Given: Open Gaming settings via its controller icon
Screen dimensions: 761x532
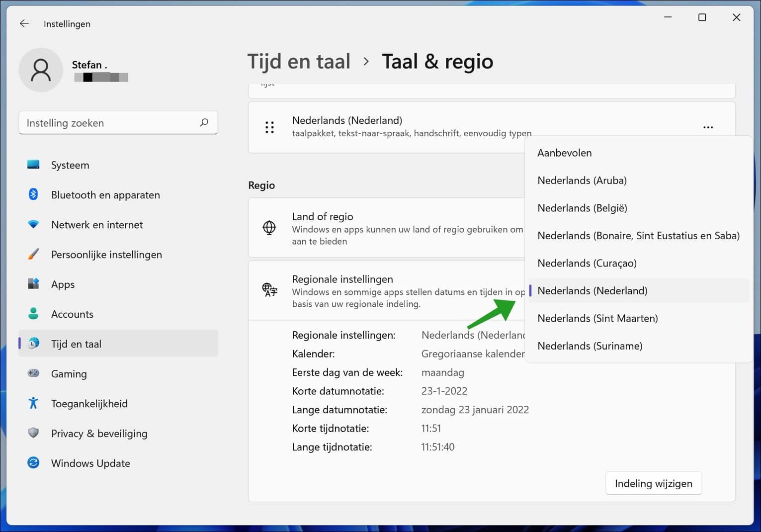Looking at the screenshot, I should pyautogui.click(x=33, y=373).
